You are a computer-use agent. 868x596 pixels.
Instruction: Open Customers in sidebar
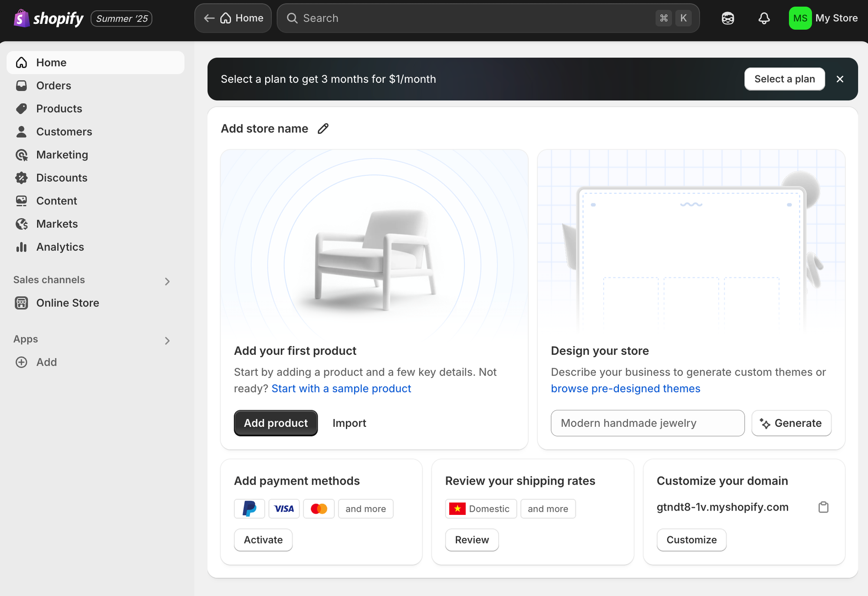(x=95, y=131)
